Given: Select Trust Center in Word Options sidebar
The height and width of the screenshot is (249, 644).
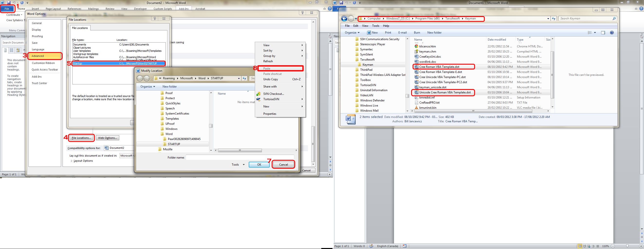Looking at the screenshot, I should point(39,83).
